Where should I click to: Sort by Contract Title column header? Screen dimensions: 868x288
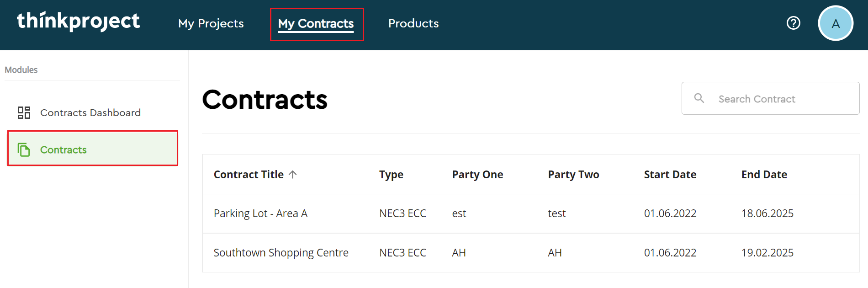pyautogui.click(x=249, y=175)
